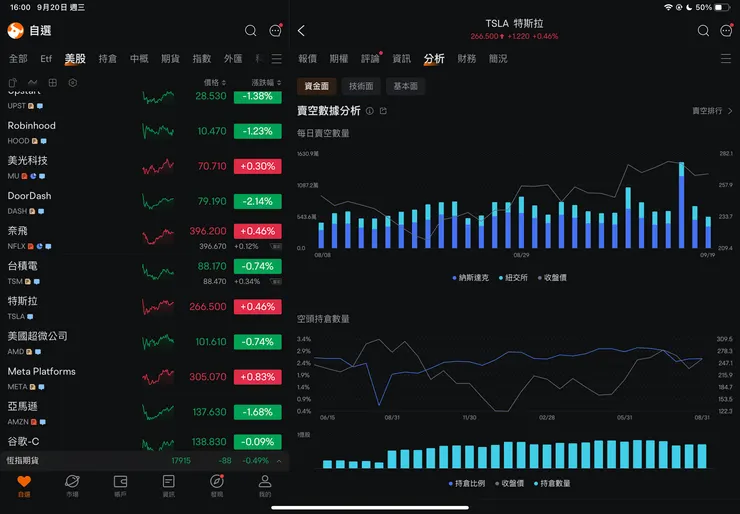The height and width of the screenshot is (514, 740).
Task: Select the 資金面 analysis button
Action: point(317,86)
